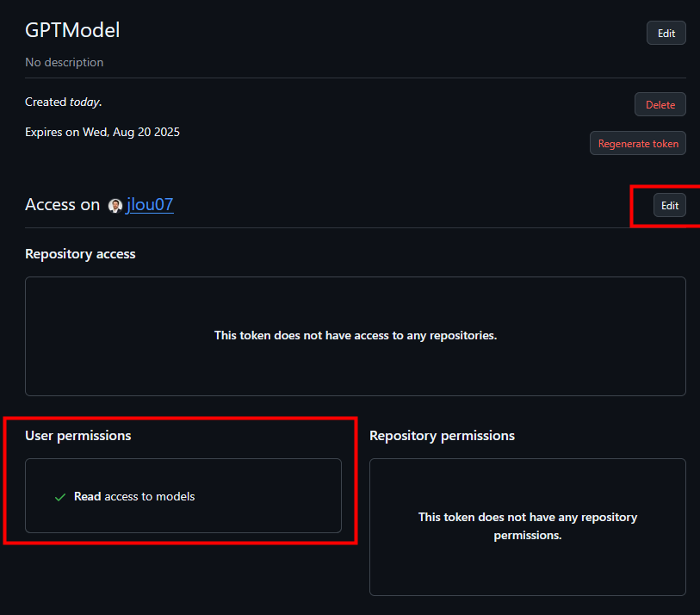The image size is (700, 615).
Task: Click the Created today text
Action: click(64, 102)
